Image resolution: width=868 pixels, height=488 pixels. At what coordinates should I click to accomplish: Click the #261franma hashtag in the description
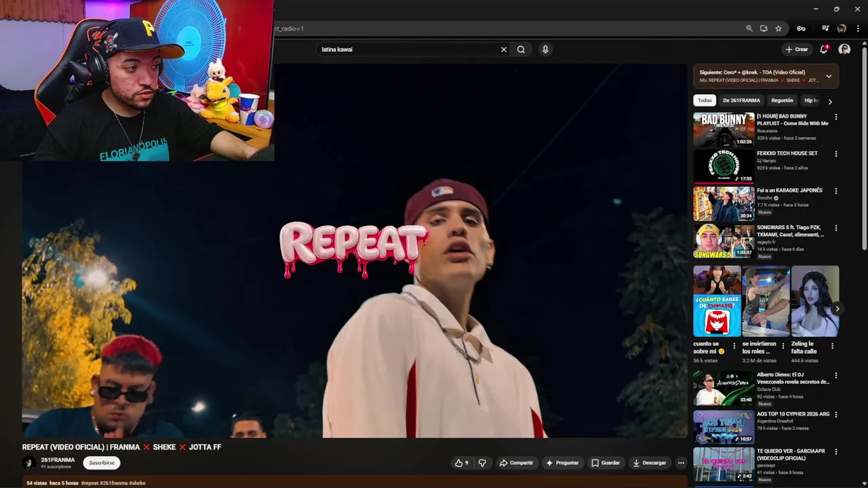(x=113, y=483)
